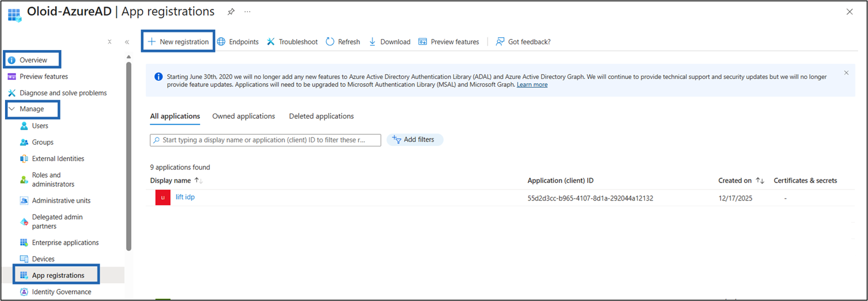Open the lift idp application
868x301 pixels.
(x=185, y=197)
